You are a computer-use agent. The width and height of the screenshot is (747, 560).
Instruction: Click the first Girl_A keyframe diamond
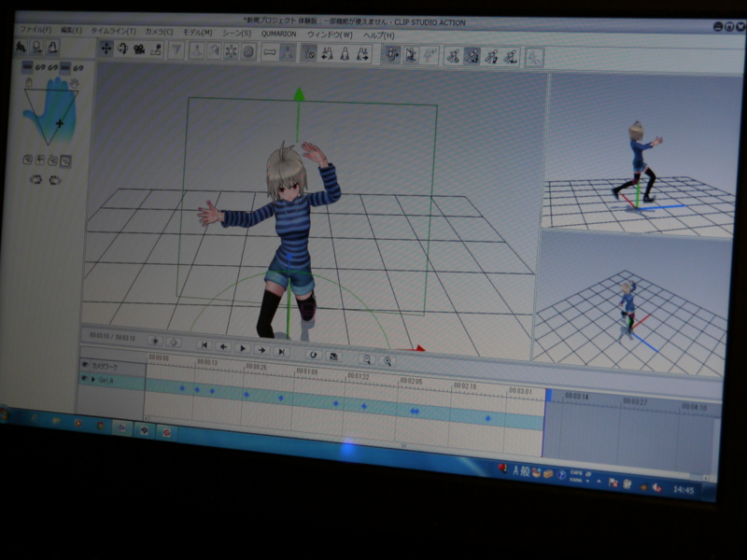(182, 388)
